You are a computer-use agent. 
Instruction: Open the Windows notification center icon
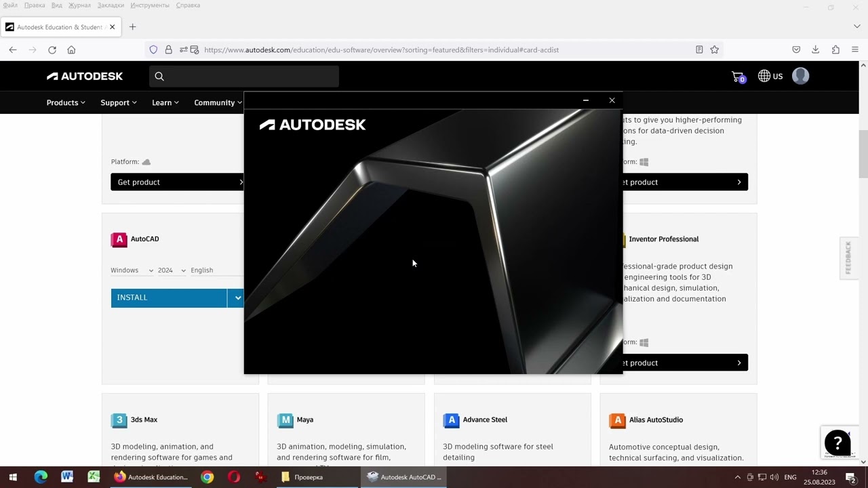[x=852, y=478]
